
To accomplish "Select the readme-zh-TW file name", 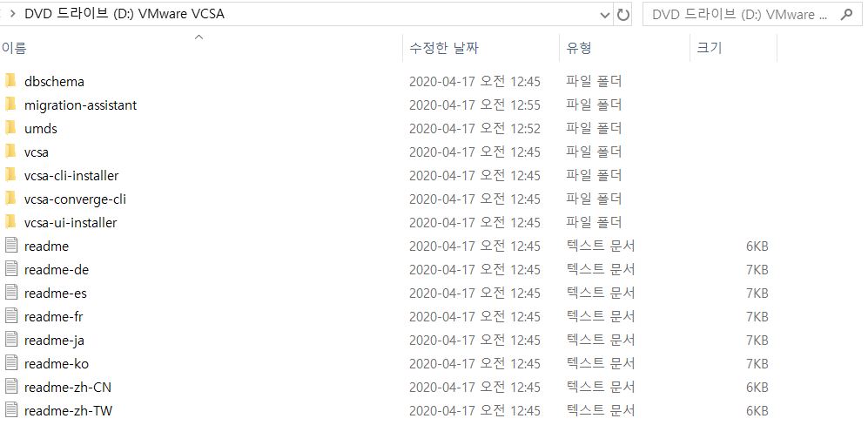I will 69,411.
